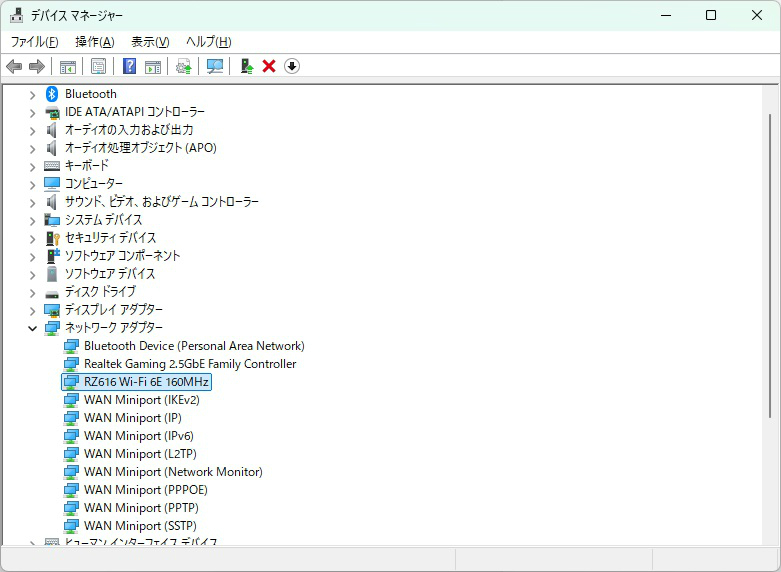Viewport: 781px width, 572px height.
Task: Click the red X Uninstall device icon
Action: [269, 66]
